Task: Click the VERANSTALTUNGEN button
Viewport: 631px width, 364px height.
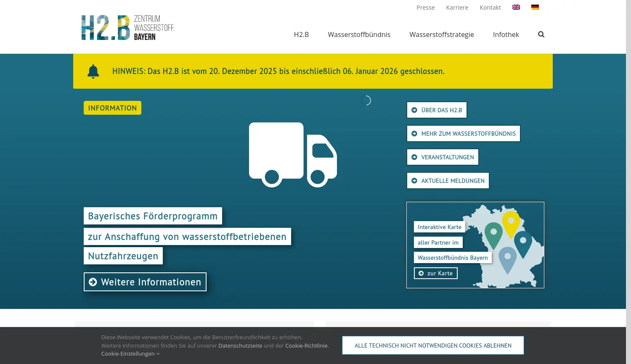Action: (x=443, y=157)
